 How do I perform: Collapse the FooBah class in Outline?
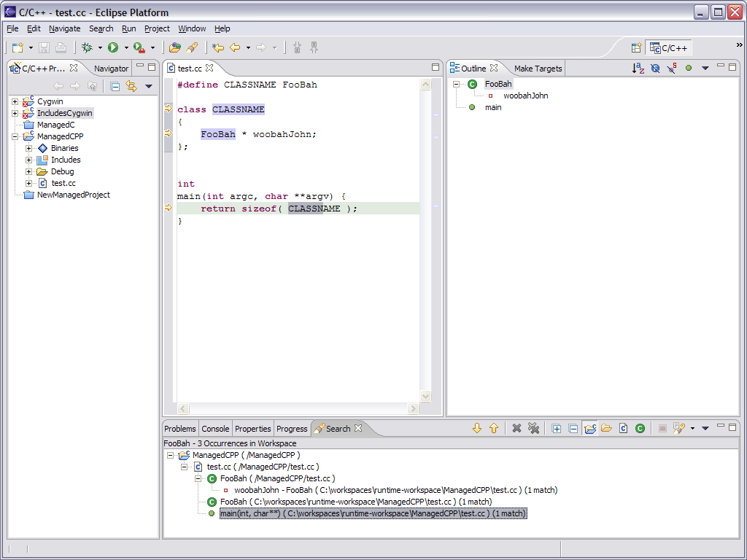tap(457, 84)
